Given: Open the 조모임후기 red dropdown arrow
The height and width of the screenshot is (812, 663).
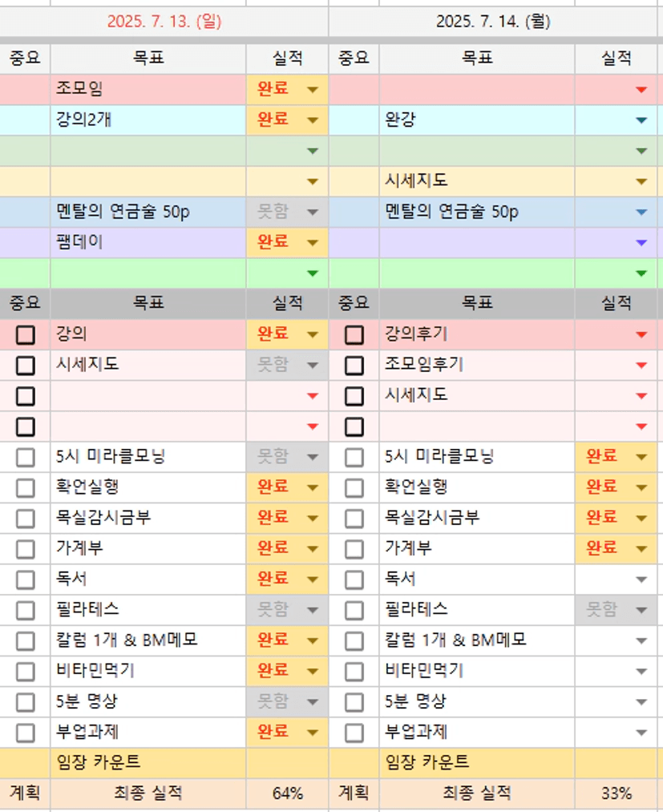Looking at the screenshot, I should point(641,366).
